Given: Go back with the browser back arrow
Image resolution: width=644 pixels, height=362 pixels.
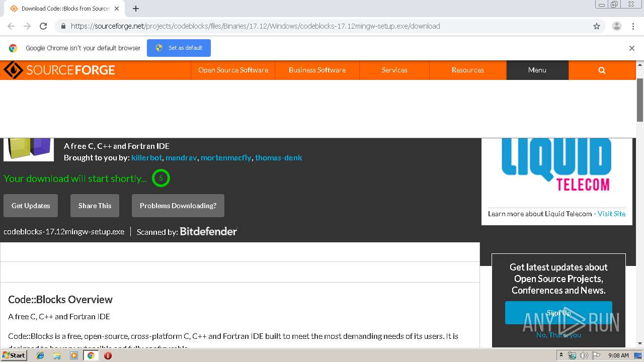Looking at the screenshot, I should pos(11,26).
